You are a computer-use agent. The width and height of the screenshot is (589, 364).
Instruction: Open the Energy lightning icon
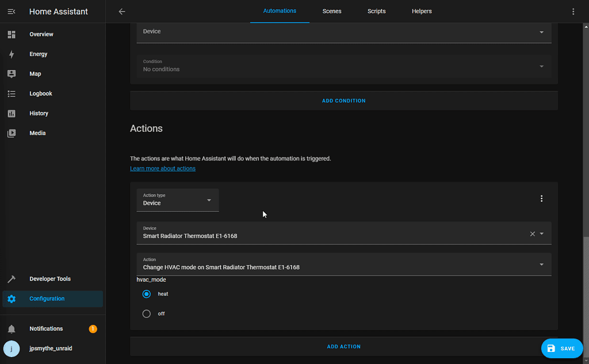(x=12, y=54)
